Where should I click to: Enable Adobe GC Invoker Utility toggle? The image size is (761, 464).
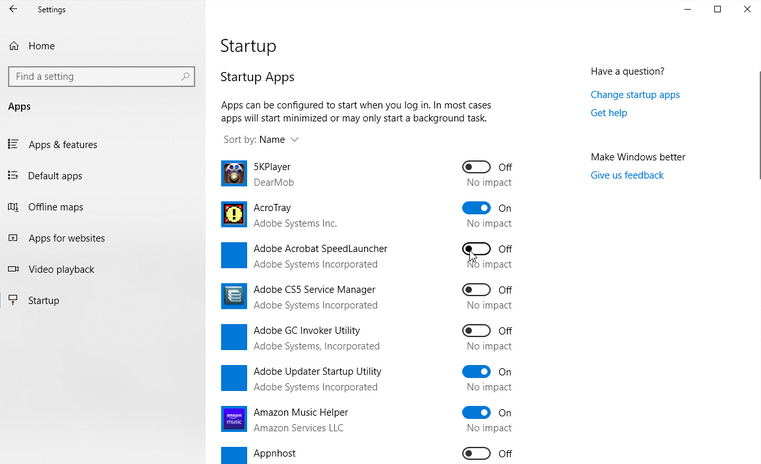point(476,331)
